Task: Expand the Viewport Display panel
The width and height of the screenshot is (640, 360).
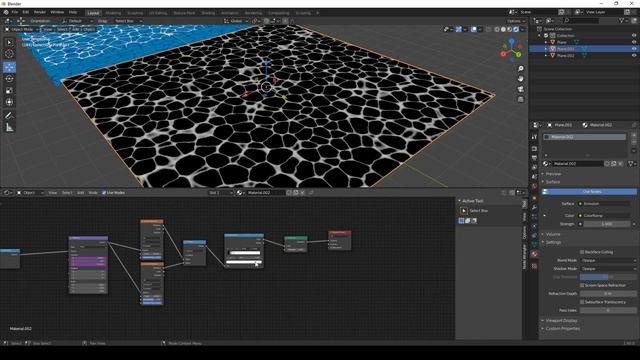Action: 561,320
